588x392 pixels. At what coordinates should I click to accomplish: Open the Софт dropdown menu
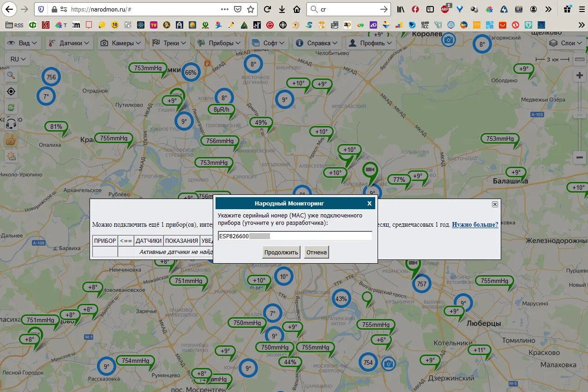click(x=269, y=43)
